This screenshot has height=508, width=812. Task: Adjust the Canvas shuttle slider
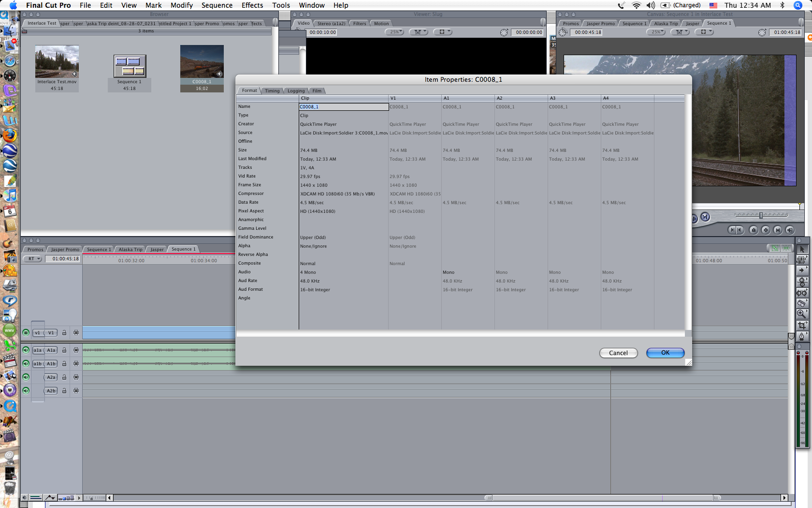(761, 215)
